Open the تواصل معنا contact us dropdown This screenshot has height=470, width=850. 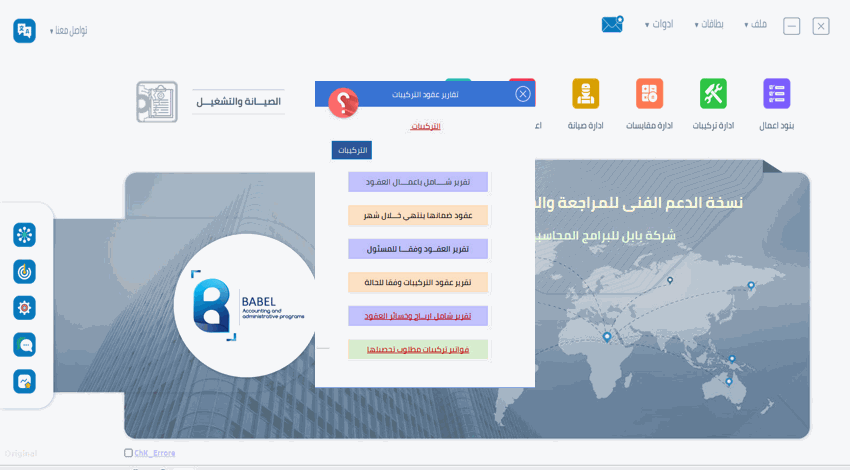(68, 31)
